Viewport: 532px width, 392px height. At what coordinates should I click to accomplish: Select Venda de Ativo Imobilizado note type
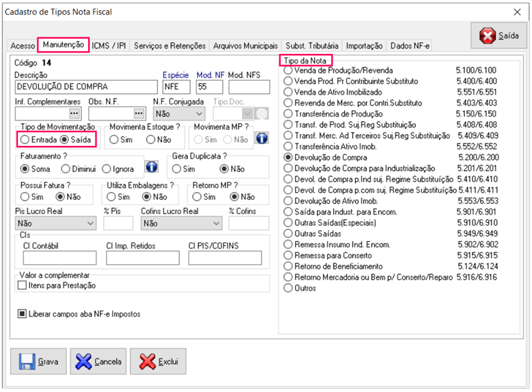pos(288,92)
